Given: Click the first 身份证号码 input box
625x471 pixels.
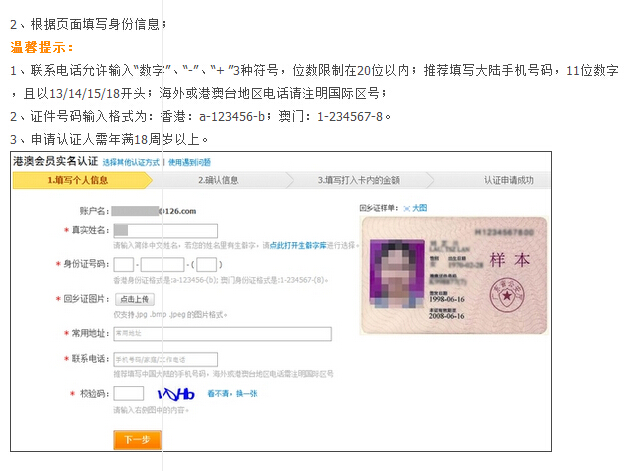Looking at the screenshot, I should (124, 265).
